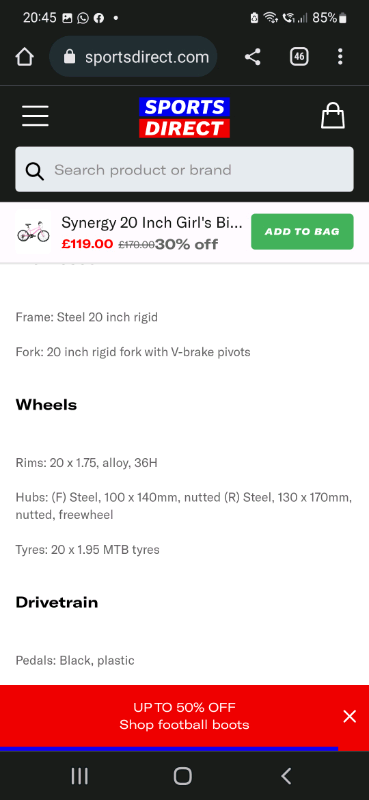The image size is (369, 800).
Task: Click the Sports Direct logo
Action: pyautogui.click(x=184, y=117)
